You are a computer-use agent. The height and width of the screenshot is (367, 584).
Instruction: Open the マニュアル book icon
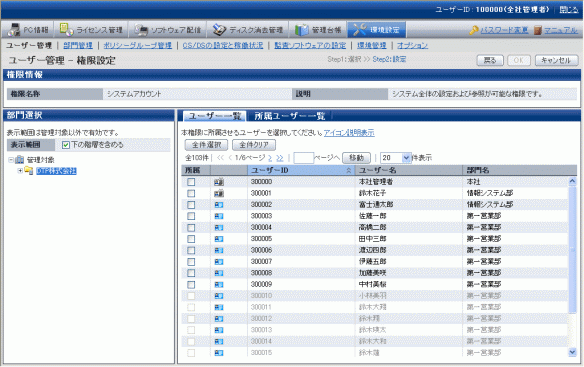tap(537, 30)
